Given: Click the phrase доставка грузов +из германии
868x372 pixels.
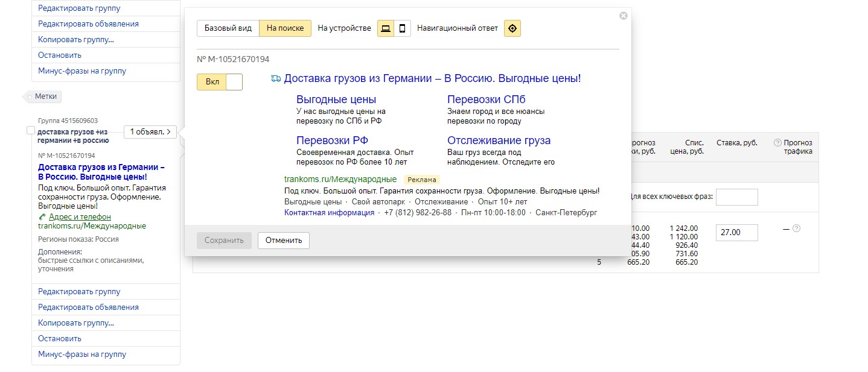Looking at the screenshot, I should click(x=72, y=136).
